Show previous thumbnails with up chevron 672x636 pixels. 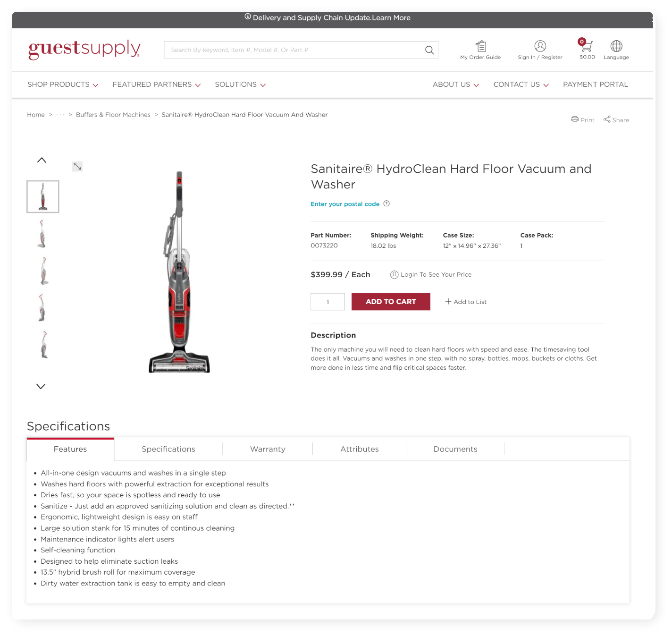tap(42, 160)
